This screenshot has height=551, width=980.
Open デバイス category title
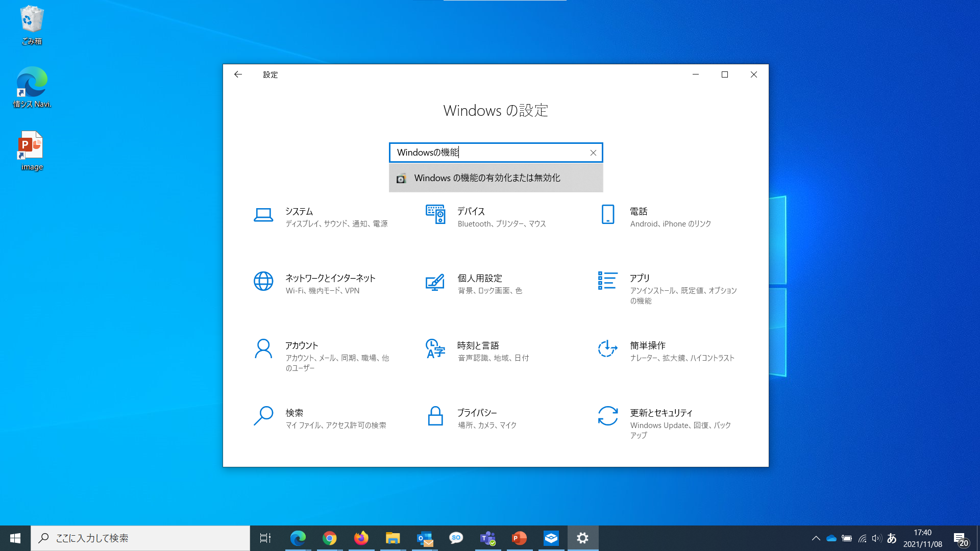tap(471, 211)
